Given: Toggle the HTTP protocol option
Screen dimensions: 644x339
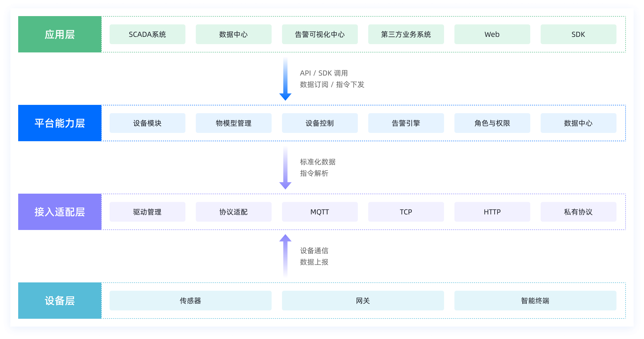Looking at the screenshot, I should 492,212.
